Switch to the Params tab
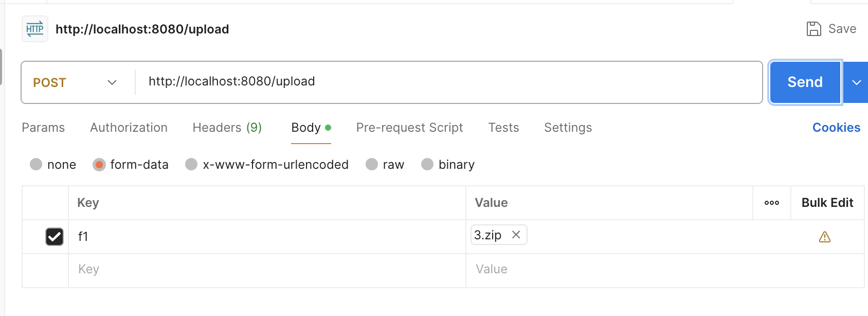868x316 pixels. click(x=43, y=128)
